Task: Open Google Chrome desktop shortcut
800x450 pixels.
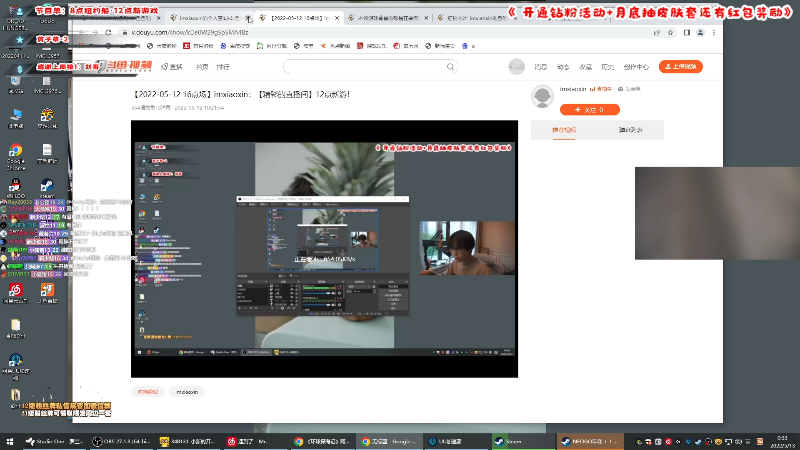Action: click(x=15, y=156)
